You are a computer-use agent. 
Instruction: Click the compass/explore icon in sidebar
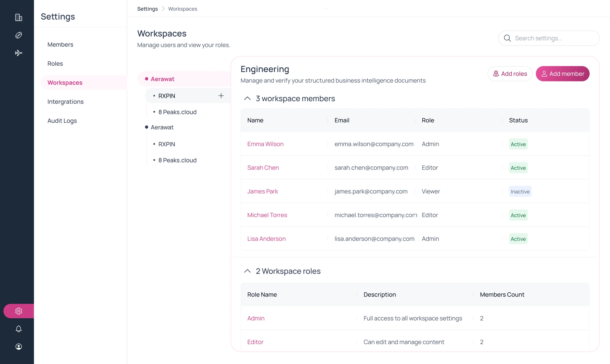pos(19,35)
